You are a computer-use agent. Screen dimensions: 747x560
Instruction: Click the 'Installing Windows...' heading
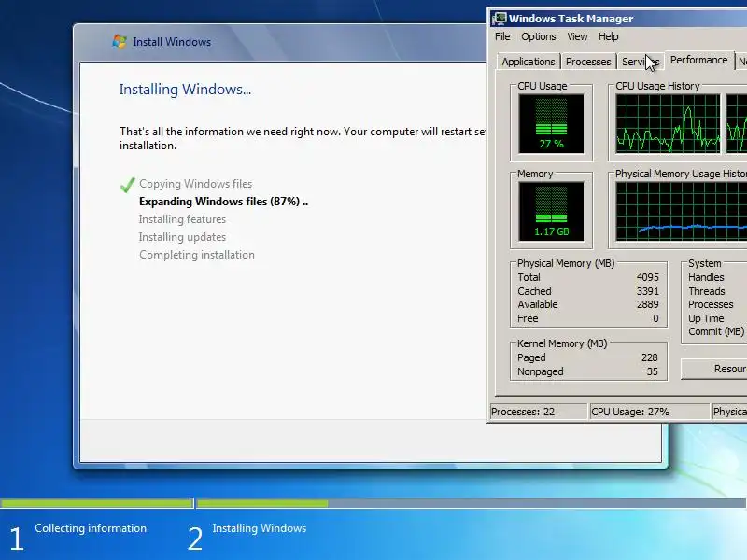185,90
